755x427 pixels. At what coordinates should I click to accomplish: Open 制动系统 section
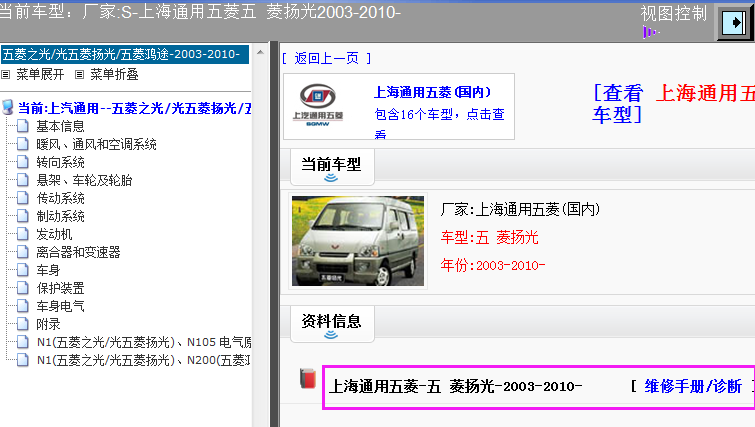click(60, 216)
